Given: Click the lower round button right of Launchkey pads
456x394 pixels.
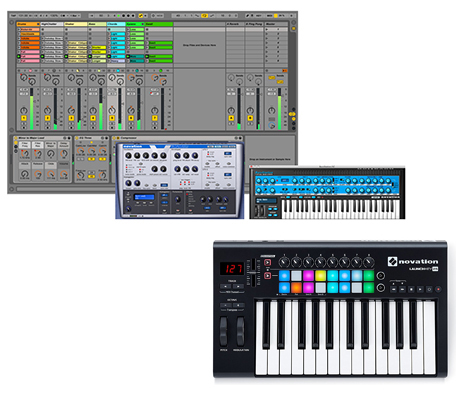Looking at the screenshot, I should pyautogui.click(x=380, y=288).
